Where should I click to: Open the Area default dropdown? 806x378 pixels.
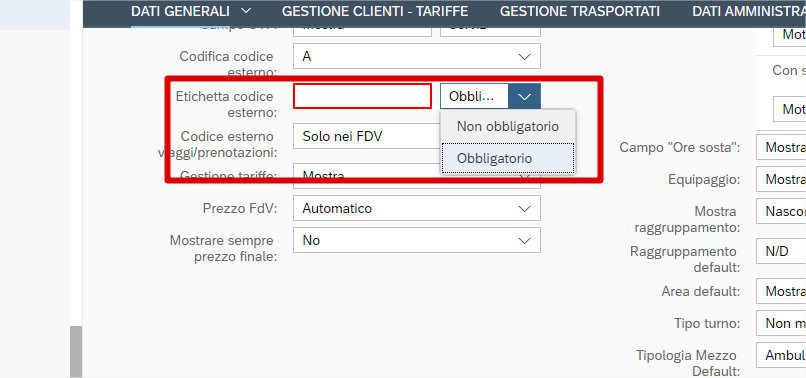781,292
